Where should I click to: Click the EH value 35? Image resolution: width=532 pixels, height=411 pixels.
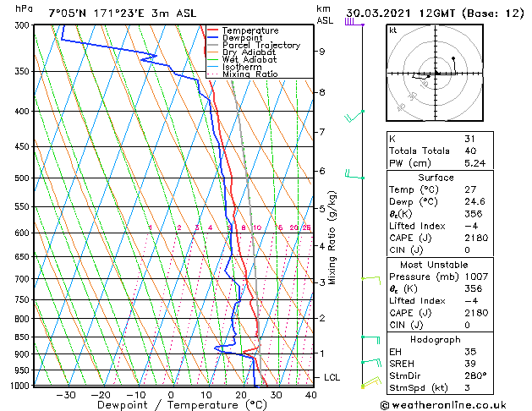[470, 352]
